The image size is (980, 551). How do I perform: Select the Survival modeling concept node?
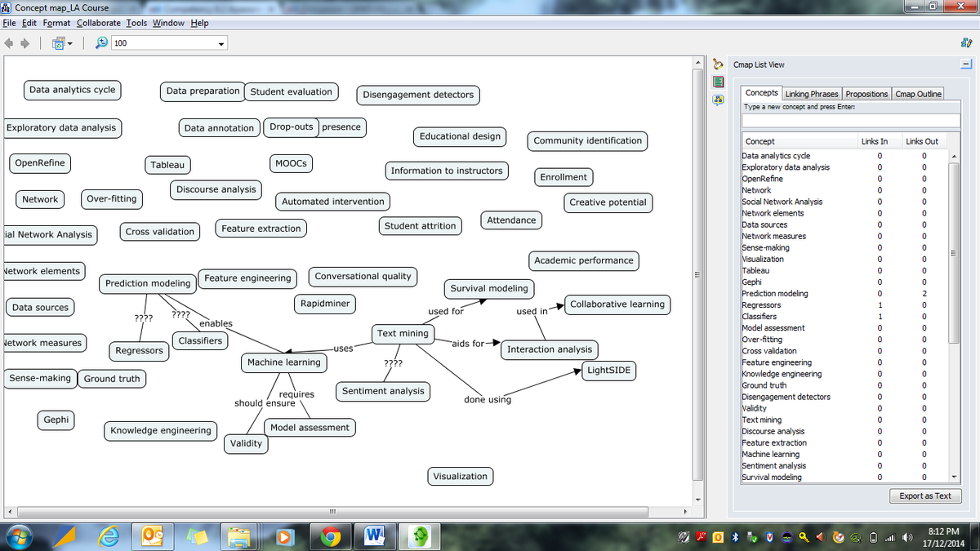coord(489,288)
